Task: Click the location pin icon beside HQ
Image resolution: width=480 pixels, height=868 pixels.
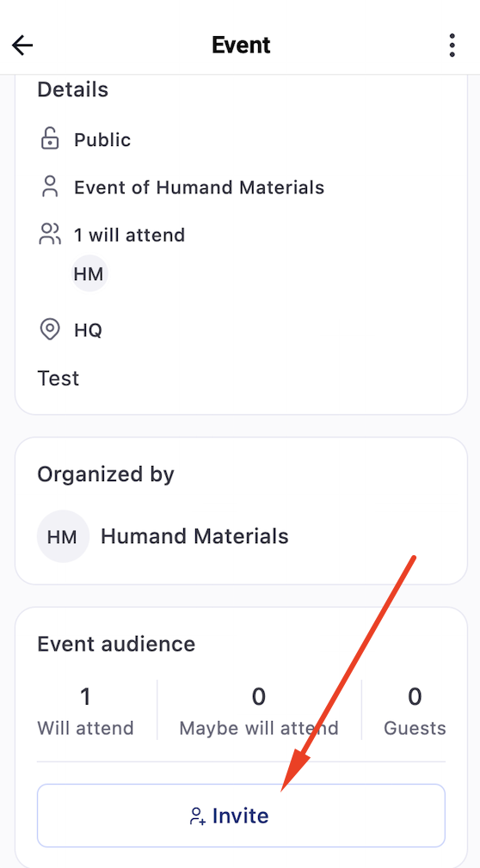Action: tap(50, 330)
